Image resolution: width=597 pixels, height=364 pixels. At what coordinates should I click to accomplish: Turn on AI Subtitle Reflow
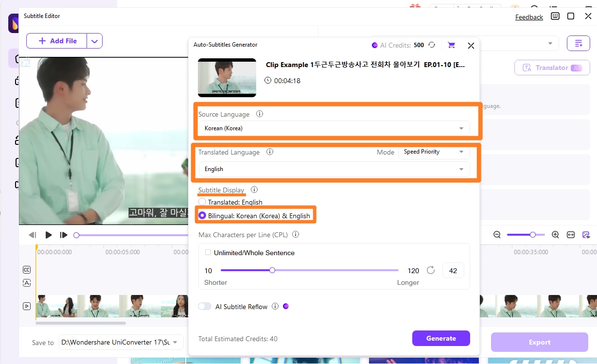[x=205, y=306]
